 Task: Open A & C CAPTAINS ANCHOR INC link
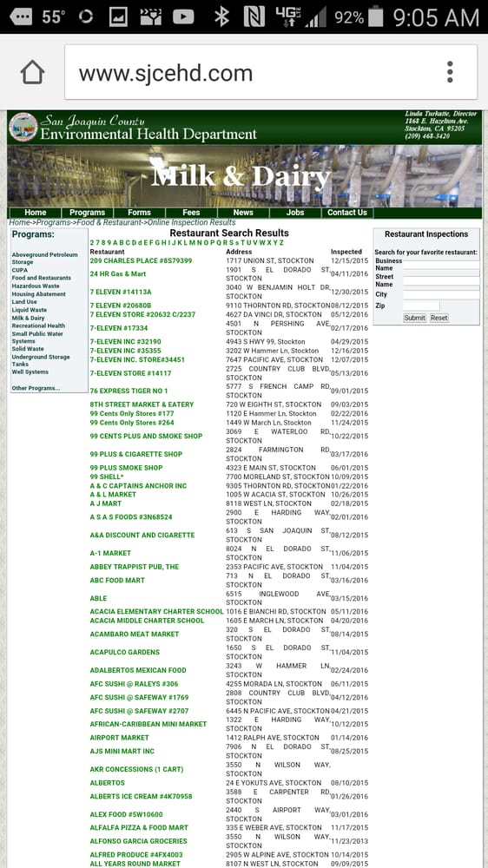pyautogui.click(x=138, y=486)
